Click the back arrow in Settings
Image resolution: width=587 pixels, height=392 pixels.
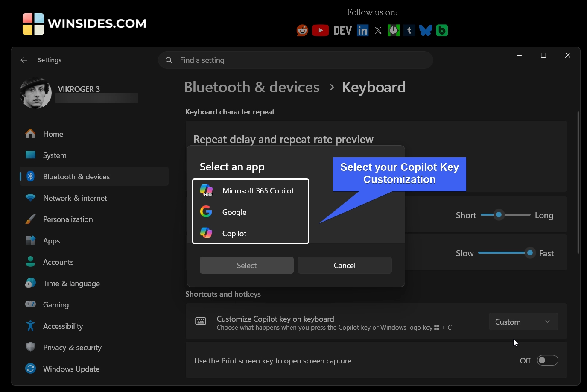coord(23,60)
